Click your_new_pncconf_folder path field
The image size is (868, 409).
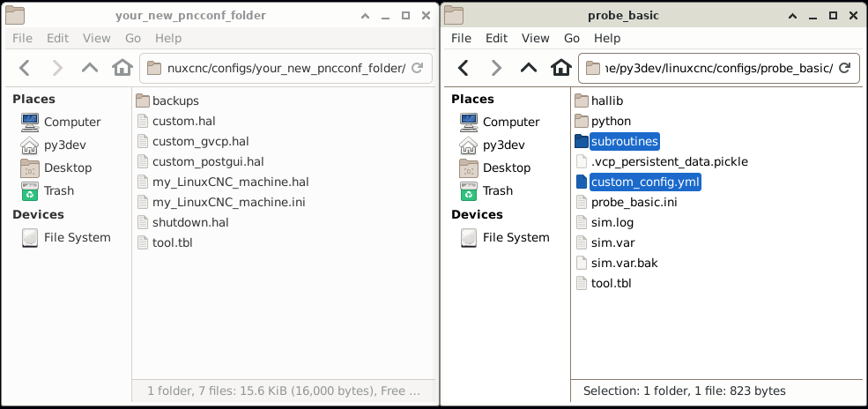click(x=286, y=68)
